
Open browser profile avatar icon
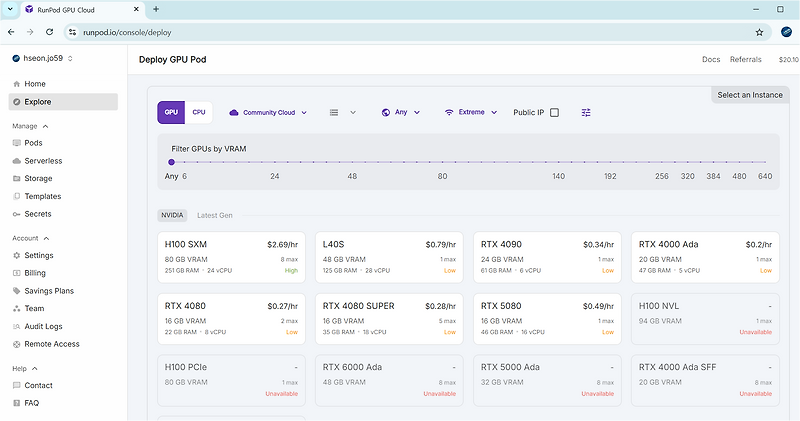tap(786, 32)
